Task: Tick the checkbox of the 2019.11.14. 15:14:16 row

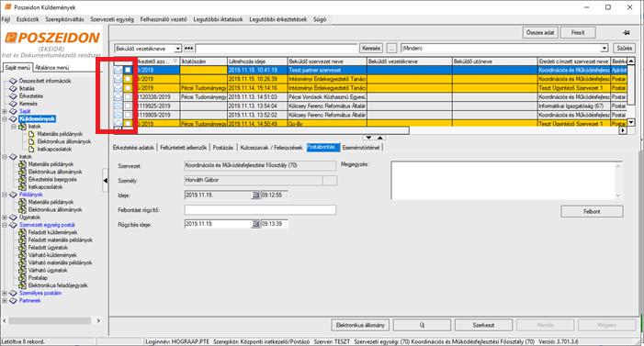Action: (128, 88)
